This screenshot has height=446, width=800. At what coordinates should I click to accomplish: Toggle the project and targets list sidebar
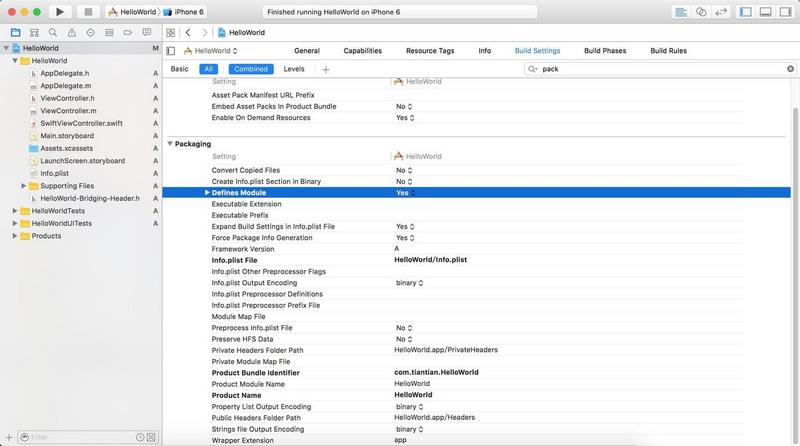coord(171,51)
